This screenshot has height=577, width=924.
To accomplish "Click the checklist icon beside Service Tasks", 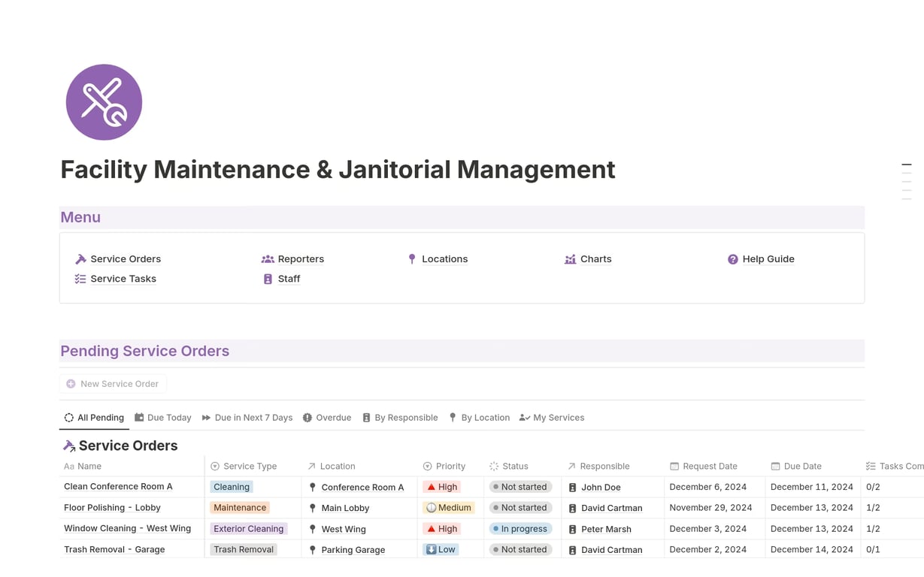I will click(80, 279).
